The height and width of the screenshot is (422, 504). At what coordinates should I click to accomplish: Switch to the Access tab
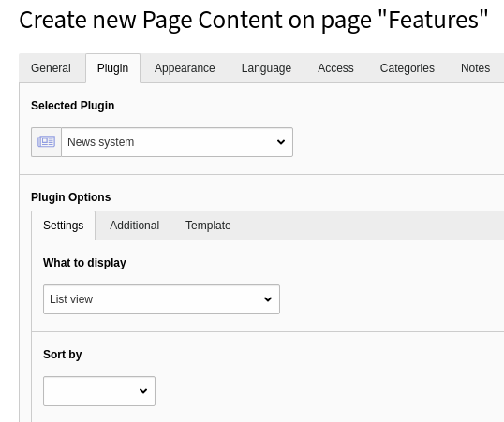point(335,68)
